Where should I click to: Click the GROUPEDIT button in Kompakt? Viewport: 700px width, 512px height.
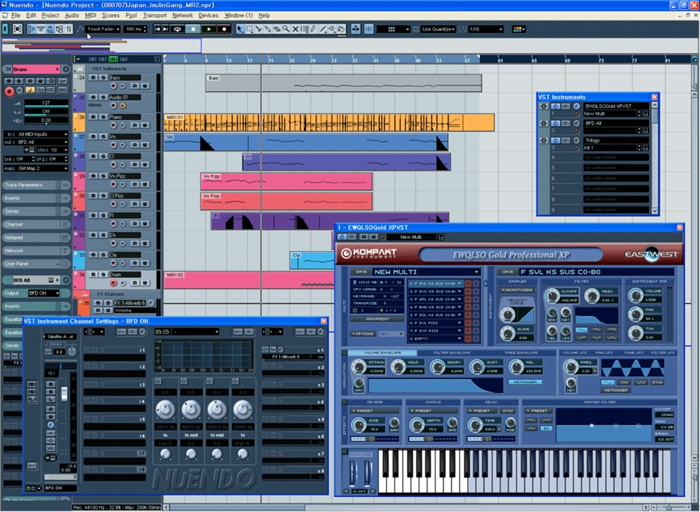click(x=377, y=319)
